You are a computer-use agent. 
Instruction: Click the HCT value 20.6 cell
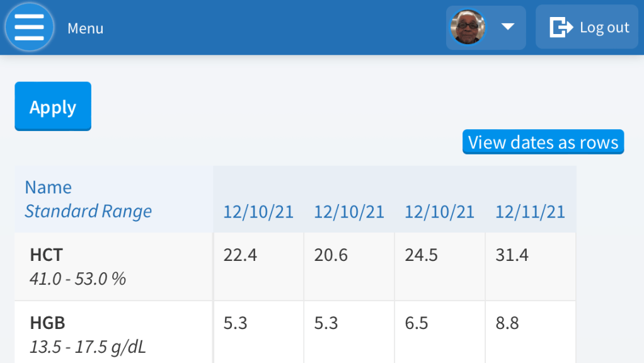[x=331, y=255]
